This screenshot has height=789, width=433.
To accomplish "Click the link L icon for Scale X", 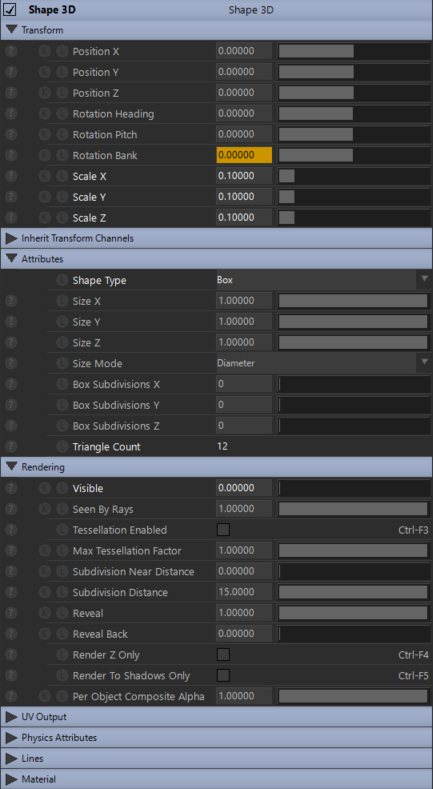I will tap(62, 176).
